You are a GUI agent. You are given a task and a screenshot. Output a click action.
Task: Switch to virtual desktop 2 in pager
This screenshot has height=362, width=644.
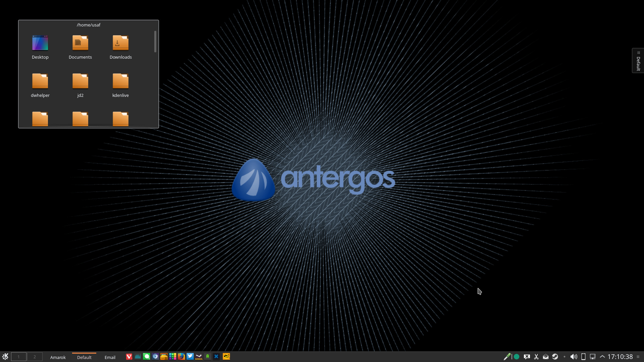[35, 357]
